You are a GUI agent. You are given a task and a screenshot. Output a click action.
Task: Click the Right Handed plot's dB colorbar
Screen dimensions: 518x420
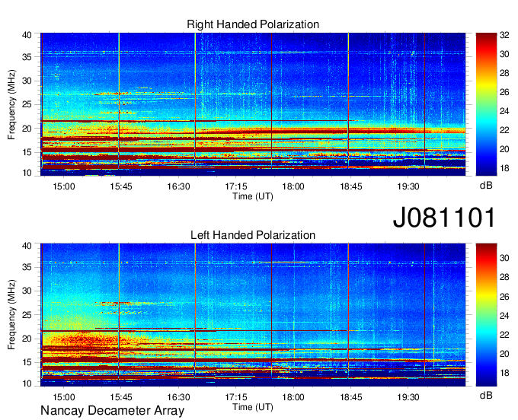(x=486, y=104)
